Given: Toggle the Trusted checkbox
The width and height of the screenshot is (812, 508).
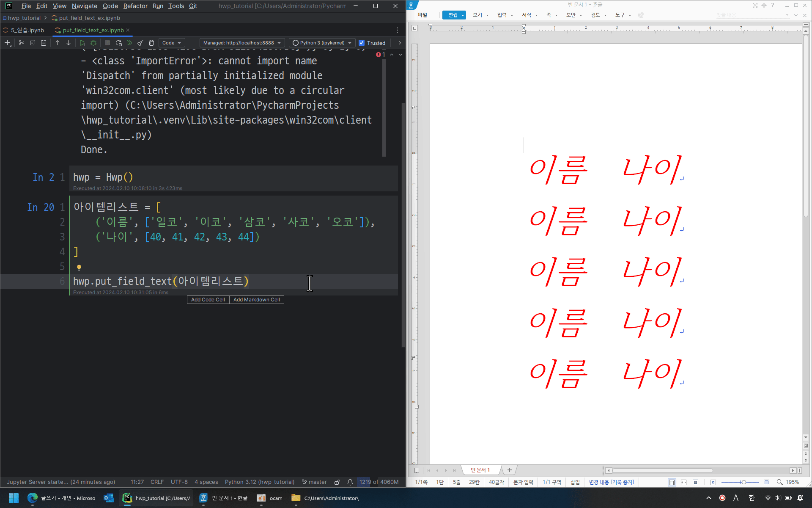Looking at the screenshot, I should click(362, 43).
